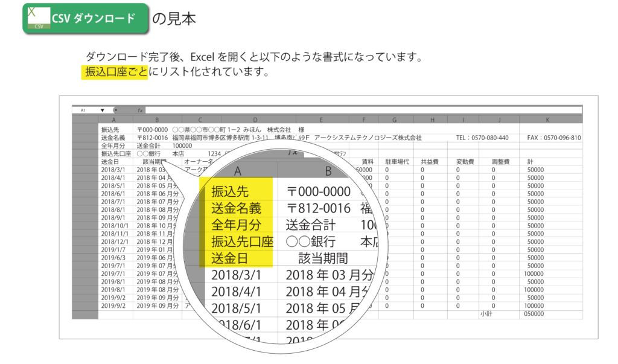Click the date cell "2018/11/1"

pyautogui.click(x=115, y=234)
